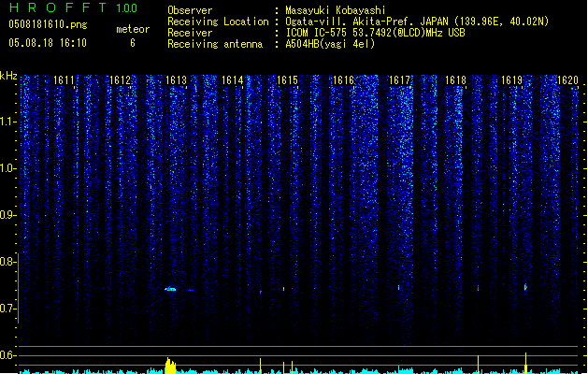The width and height of the screenshot is (588, 374).
Task: Click the 0.9 kHz axis label
Action: coord(7,215)
